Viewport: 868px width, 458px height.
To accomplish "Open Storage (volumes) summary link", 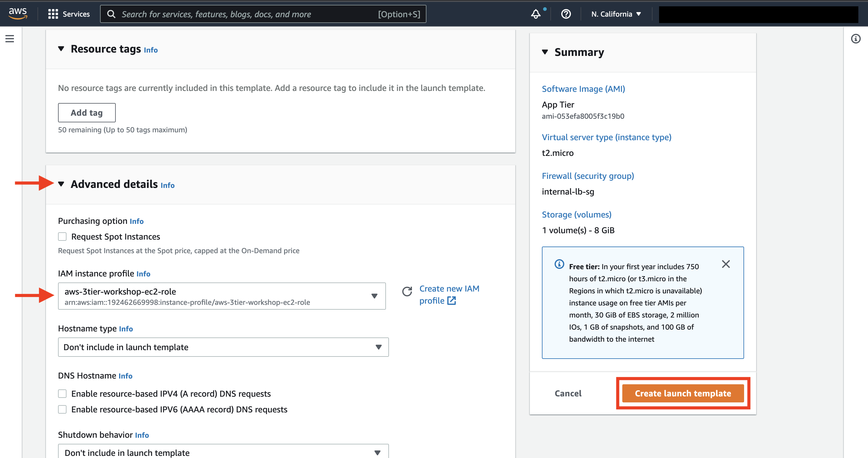I will click(x=577, y=214).
